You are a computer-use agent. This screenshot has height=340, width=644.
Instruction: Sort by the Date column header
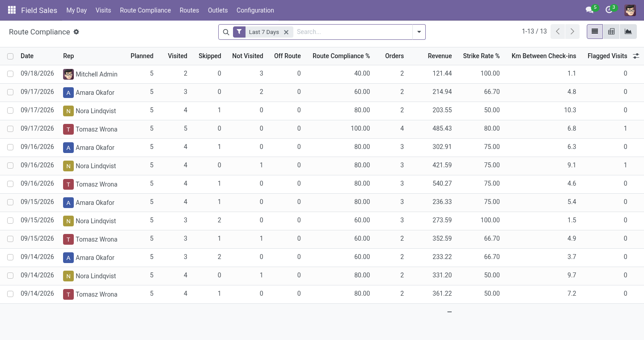pyautogui.click(x=27, y=56)
